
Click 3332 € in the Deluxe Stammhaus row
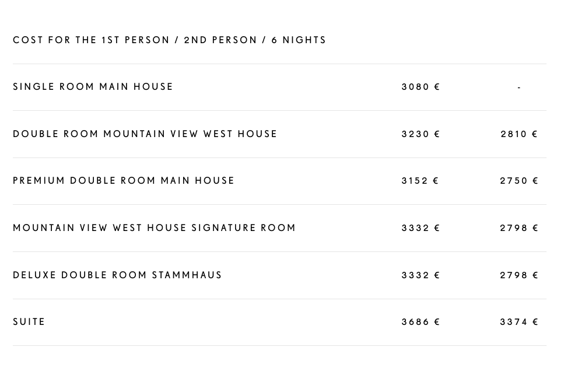[421, 275]
